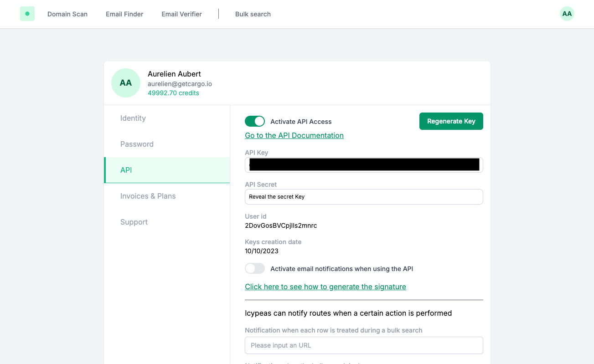Open the signature generation help link
Image resolution: width=594 pixels, height=364 pixels.
coord(325,287)
